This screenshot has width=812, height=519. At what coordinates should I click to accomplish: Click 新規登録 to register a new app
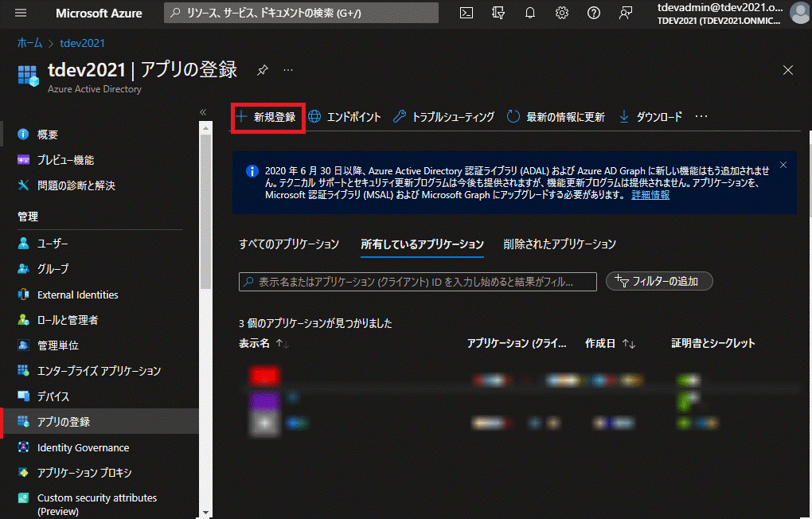click(x=266, y=117)
